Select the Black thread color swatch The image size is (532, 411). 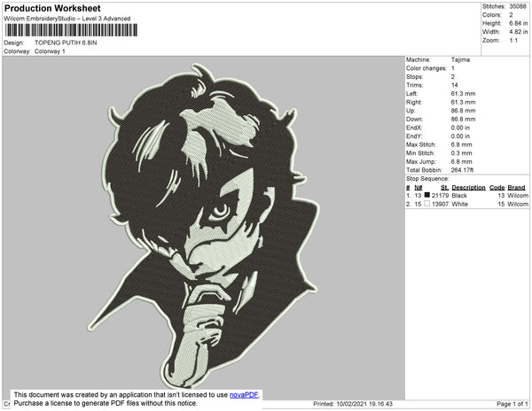[427, 195]
